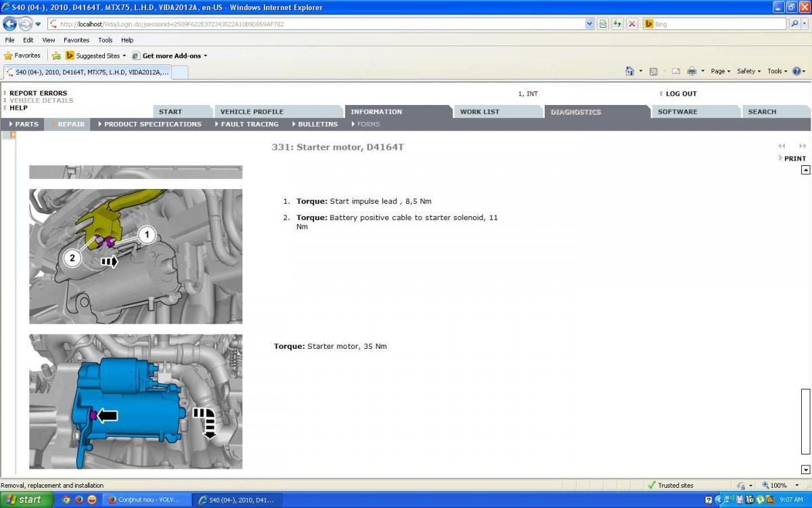Go to next document with double-right arrows

coord(803,146)
